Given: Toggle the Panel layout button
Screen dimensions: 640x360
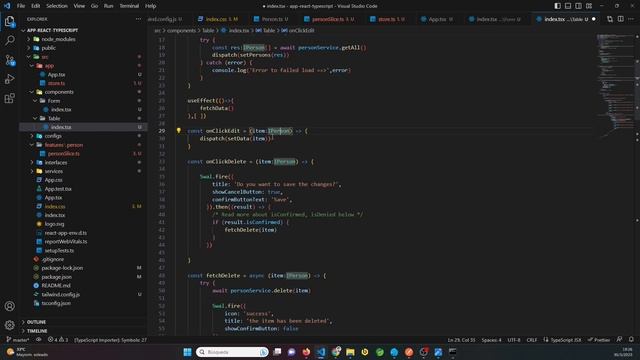Looking at the screenshot, I should tap(568, 6).
